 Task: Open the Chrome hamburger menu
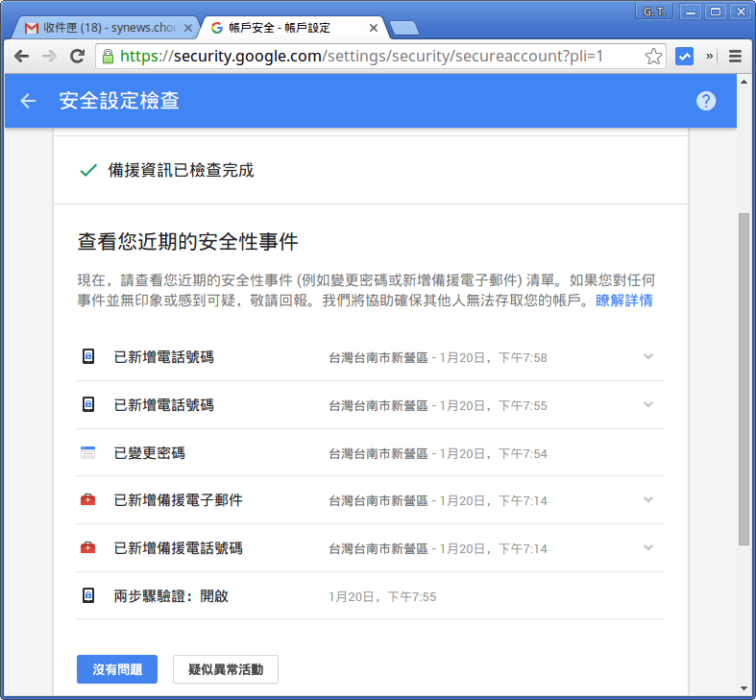tap(735, 57)
